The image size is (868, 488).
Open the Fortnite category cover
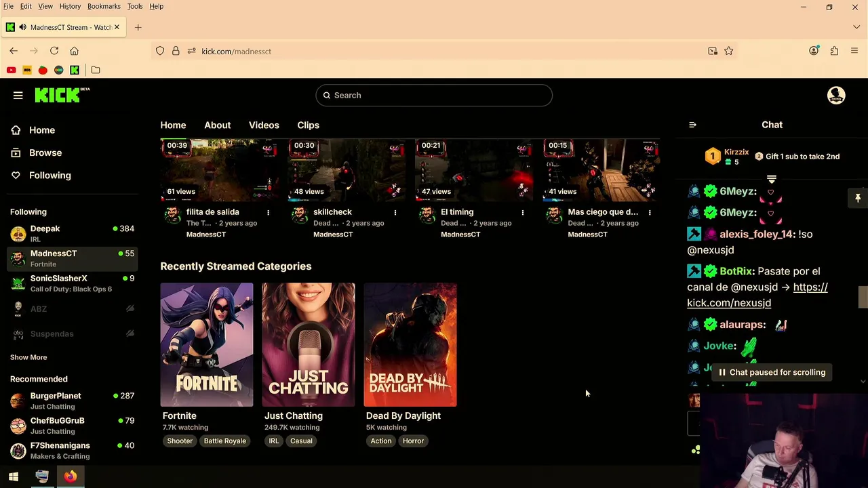pyautogui.click(x=207, y=345)
